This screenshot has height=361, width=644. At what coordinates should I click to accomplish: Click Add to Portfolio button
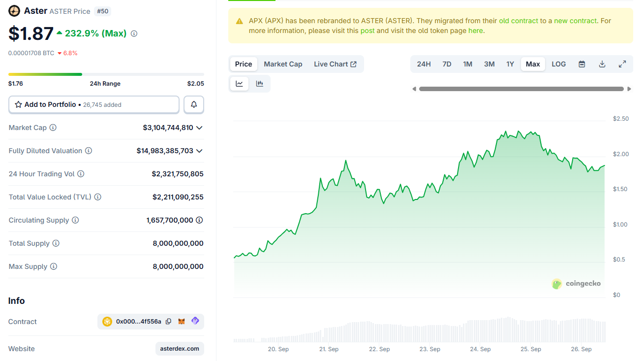coord(94,104)
